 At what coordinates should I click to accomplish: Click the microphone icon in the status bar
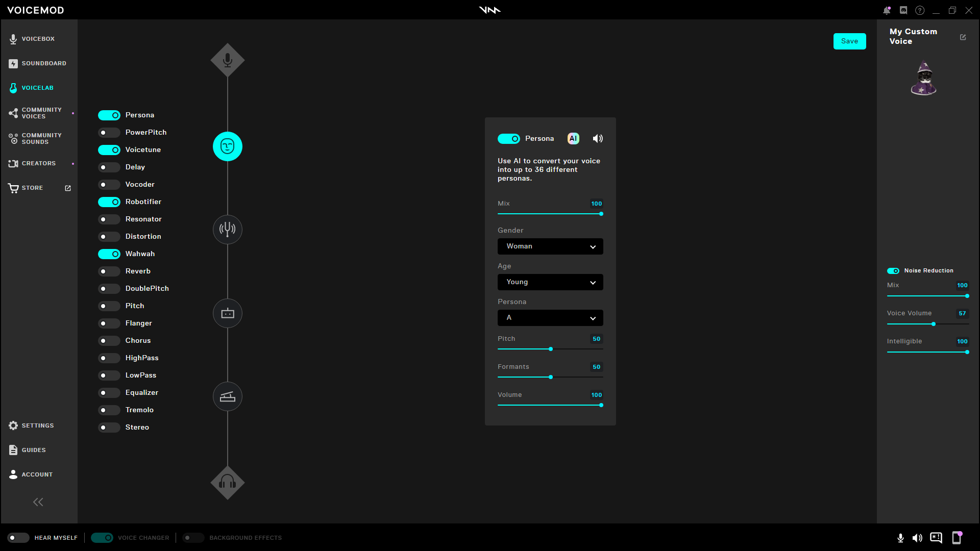click(x=900, y=538)
